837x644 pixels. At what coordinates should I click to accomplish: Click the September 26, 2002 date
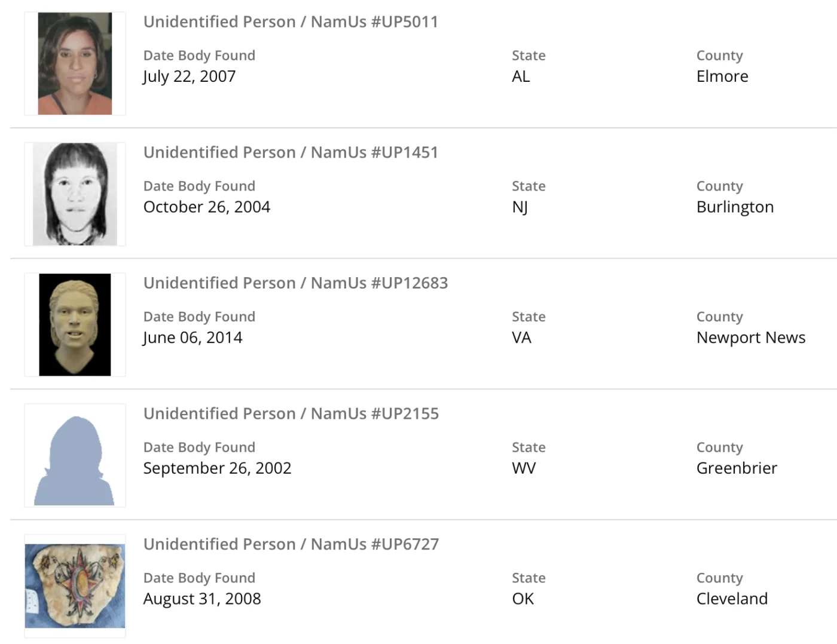[x=217, y=468]
